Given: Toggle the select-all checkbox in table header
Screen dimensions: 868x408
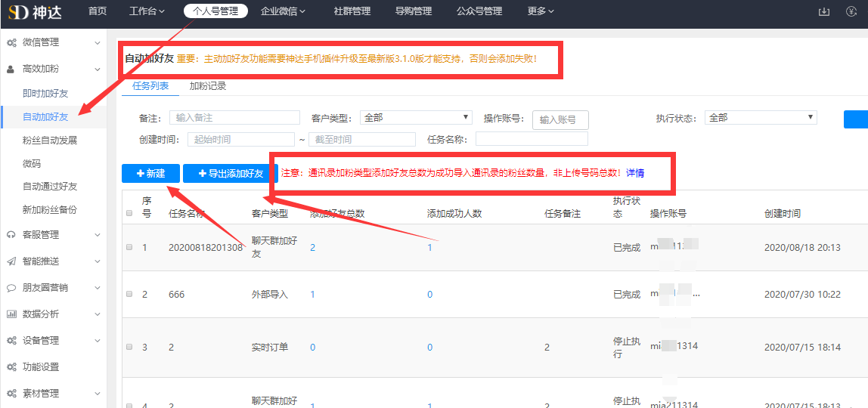Looking at the screenshot, I should click(129, 213).
